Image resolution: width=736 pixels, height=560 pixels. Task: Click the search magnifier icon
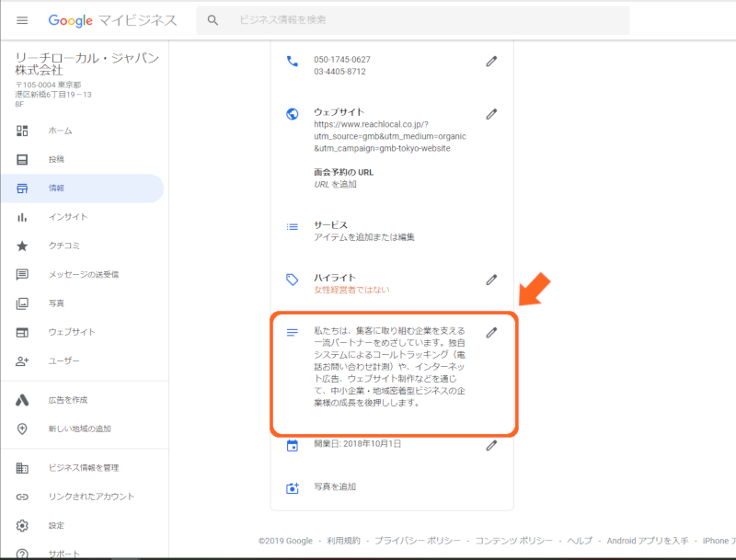click(x=213, y=20)
